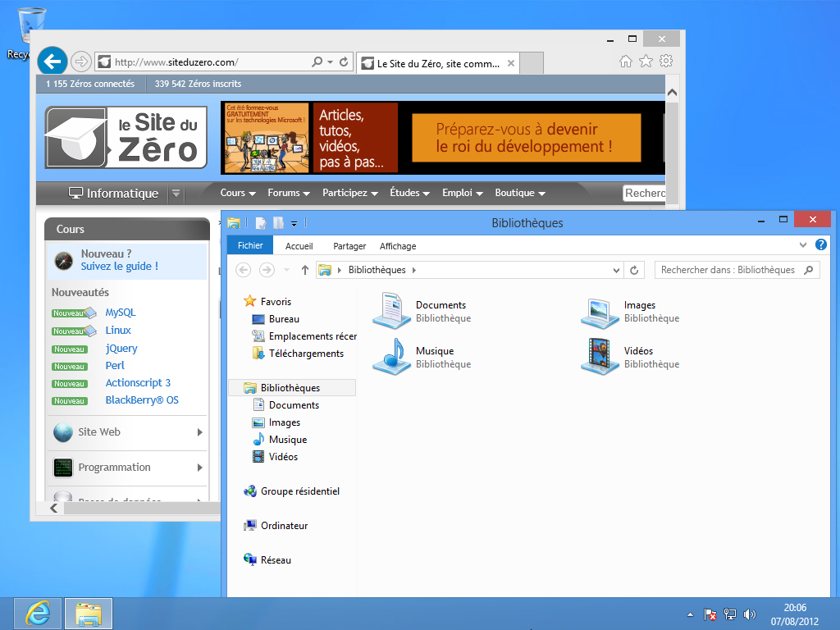Click the refresh button in Explorer address bar
Viewport: 840px width, 630px height.
click(634, 270)
